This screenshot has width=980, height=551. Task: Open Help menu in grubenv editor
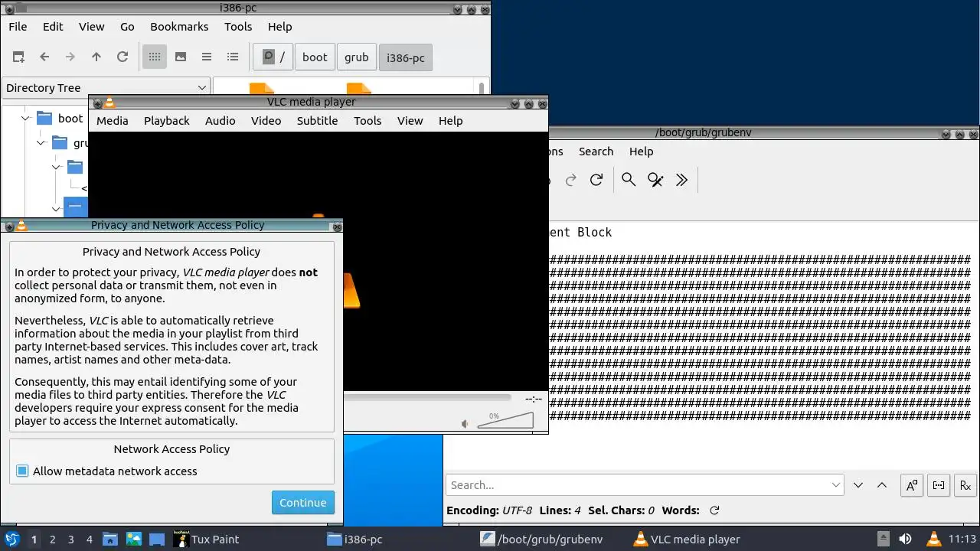[641, 152]
